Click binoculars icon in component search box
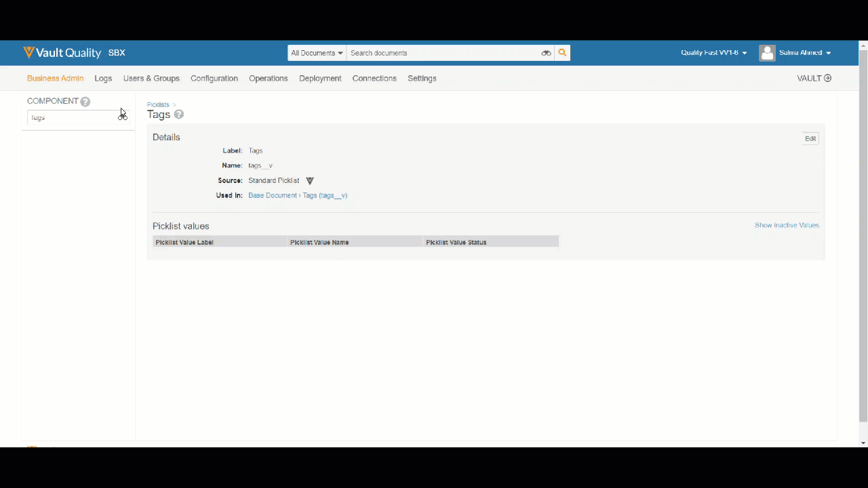The width and height of the screenshot is (868, 488). 122,117
